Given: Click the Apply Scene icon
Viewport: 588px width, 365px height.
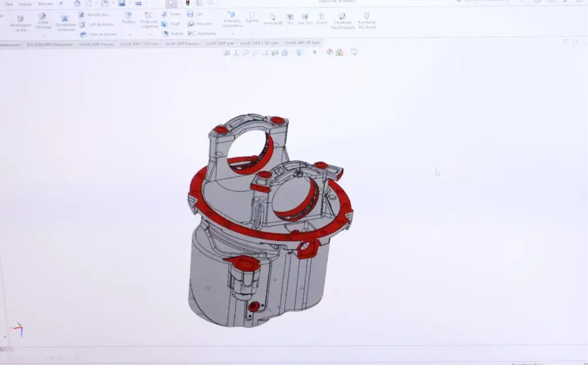Looking at the screenshot, I should (x=339, y=52).
